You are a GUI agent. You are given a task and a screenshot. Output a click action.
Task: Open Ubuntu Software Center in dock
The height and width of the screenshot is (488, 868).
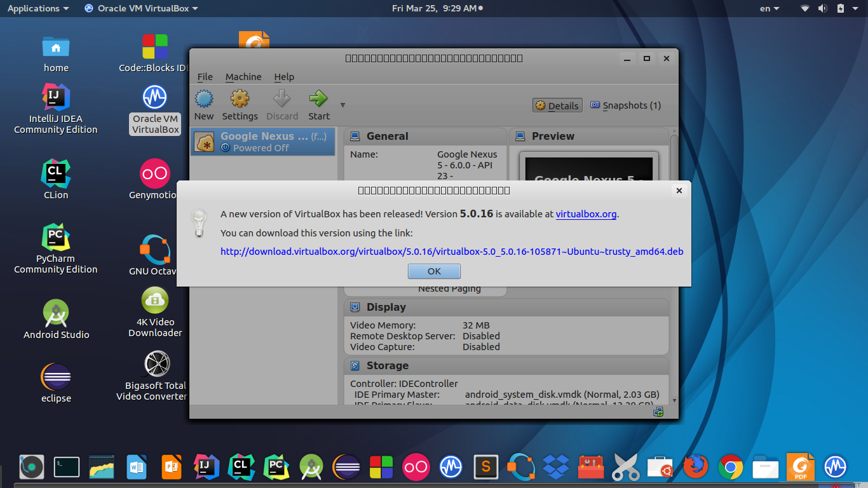click(661, 467)
